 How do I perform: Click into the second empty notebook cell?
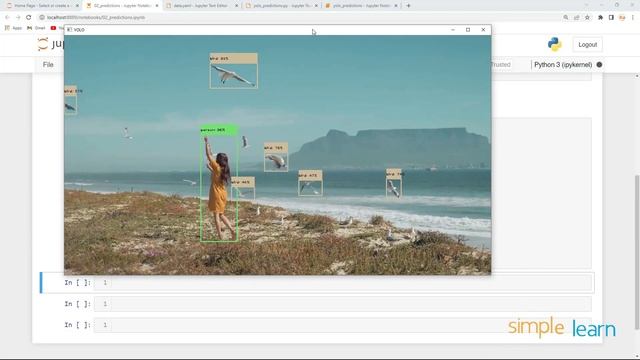coord(343,304)
